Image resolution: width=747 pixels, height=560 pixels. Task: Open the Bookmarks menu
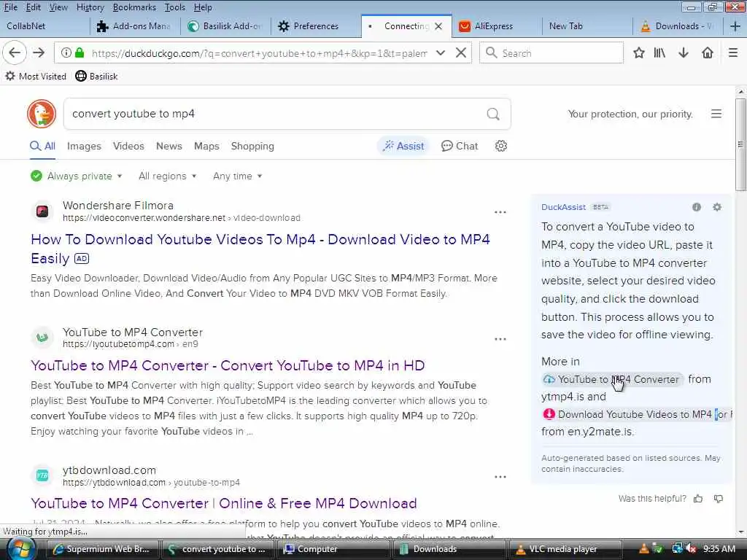tap(134, 7)
